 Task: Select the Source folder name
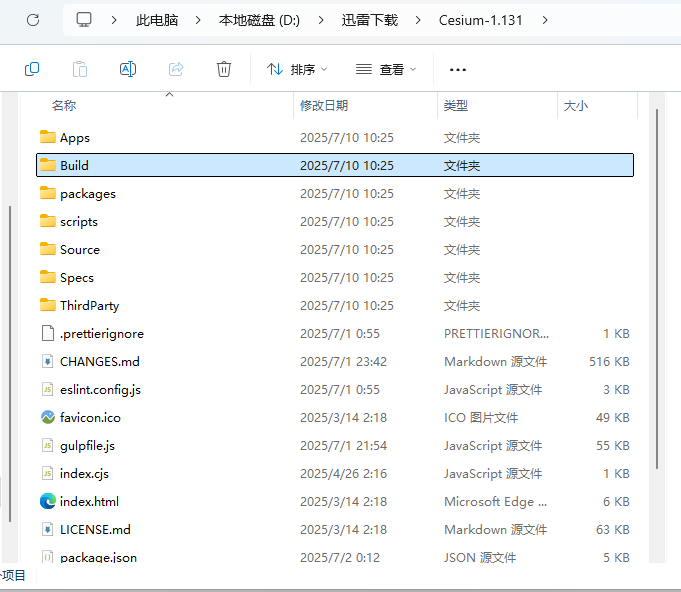80,250
